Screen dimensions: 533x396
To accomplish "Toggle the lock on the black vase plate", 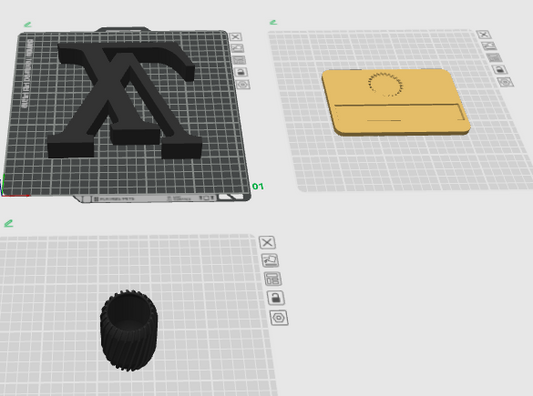I will pos(276,298).
